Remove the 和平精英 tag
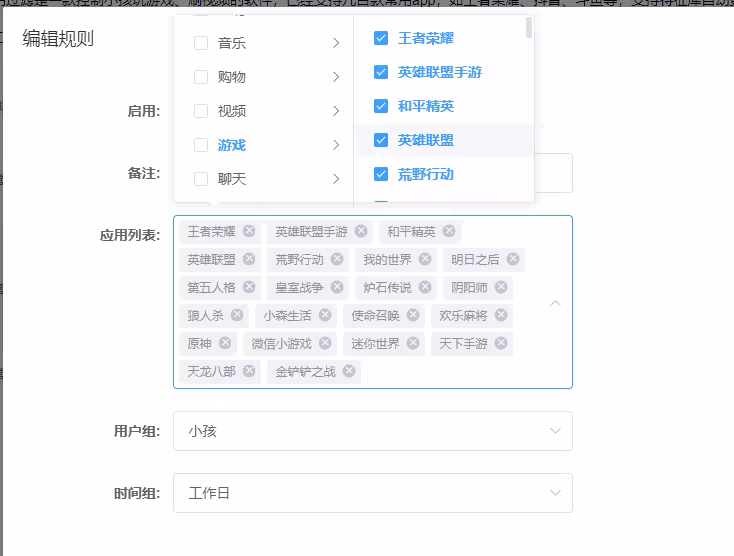Viewport: 734px width, 556px height. click(x=449, y=231)
